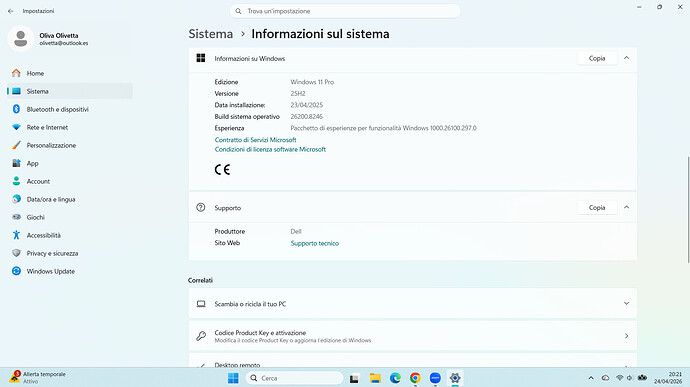
Task: Click the Data/ora e lingua globe icon
Action: [x=16, y=199]
